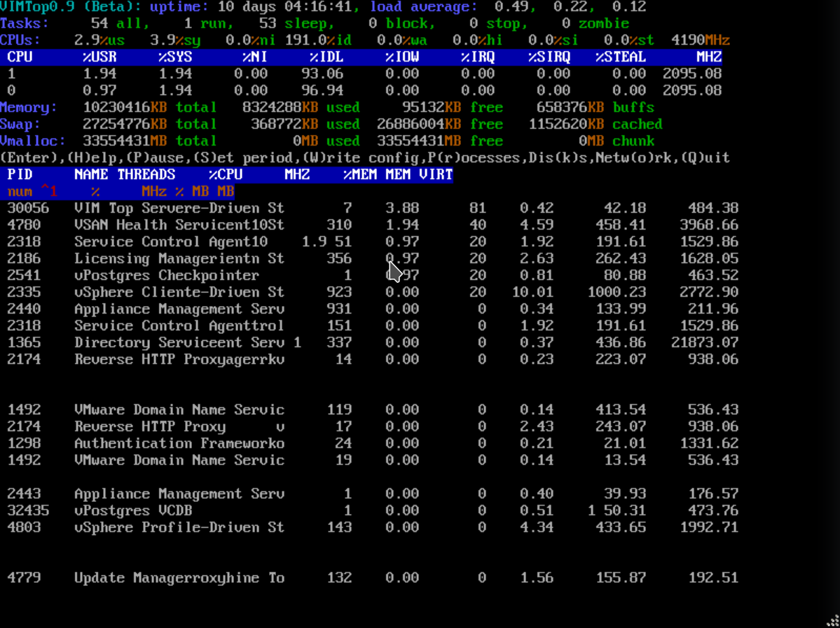Click the %MEM column header
Image resolution: width=840 pixels, height=628 pixels.
[x=360, y=174]
